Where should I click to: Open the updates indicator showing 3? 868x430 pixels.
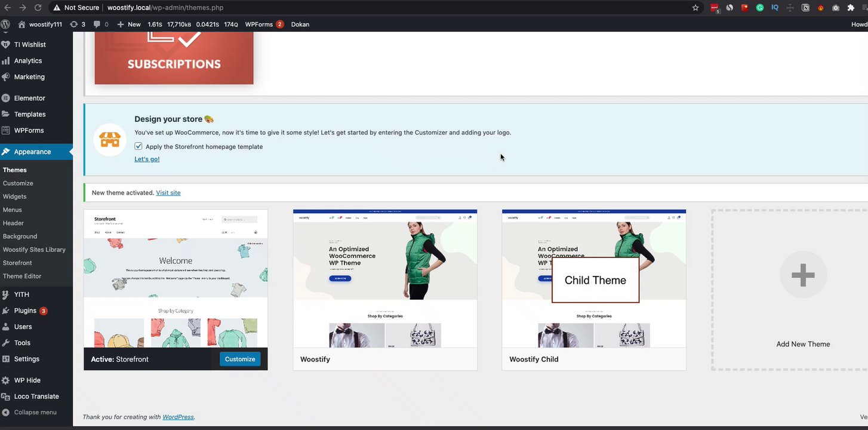tap(78, 24)
